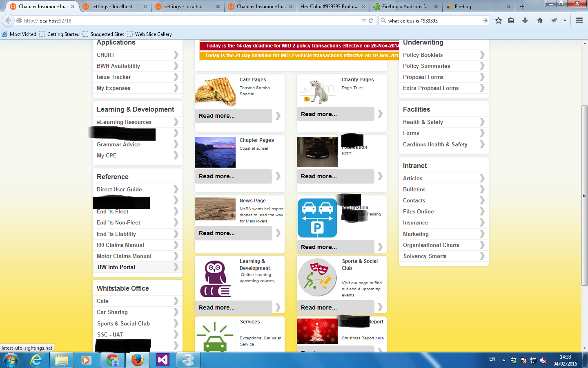Click the blue car parking thumbnail
Image resolution: width=588 pixels, height=368 pixels.
point(317,218)
